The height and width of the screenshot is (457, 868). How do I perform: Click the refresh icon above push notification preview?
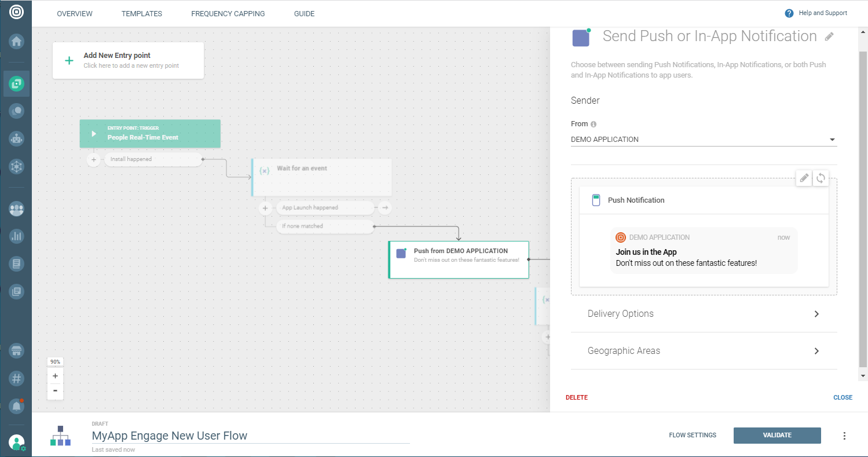pyautogui.click(x=821, y=178)
